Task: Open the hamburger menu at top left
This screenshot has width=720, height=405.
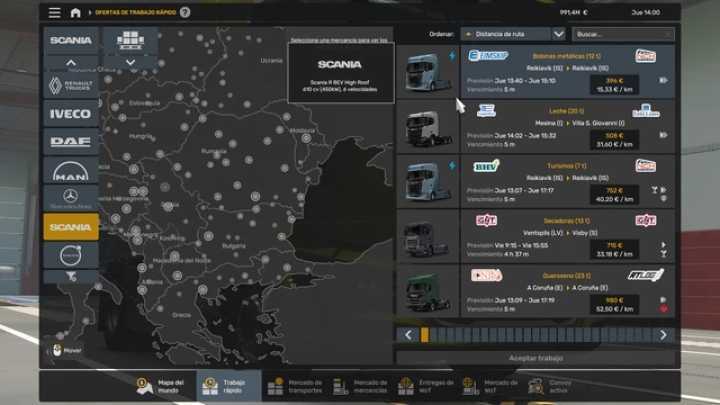Action: (55, 12)
